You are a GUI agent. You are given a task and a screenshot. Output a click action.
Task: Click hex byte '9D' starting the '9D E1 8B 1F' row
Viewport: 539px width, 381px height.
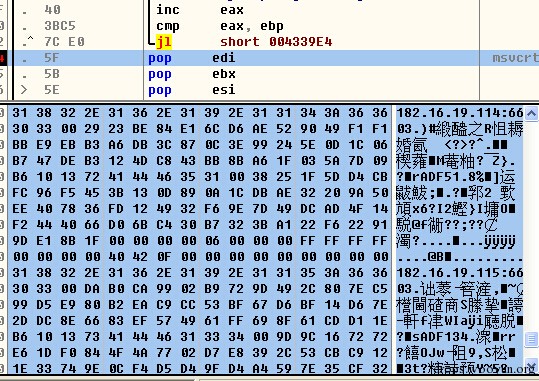coord(20,241)
